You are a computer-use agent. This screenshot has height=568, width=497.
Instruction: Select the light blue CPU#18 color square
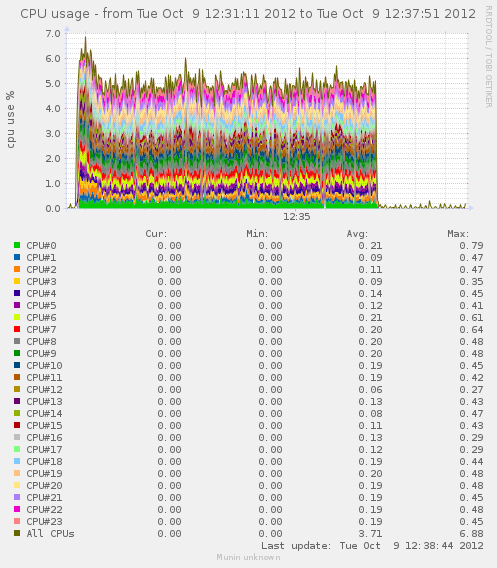coord(17,462)
